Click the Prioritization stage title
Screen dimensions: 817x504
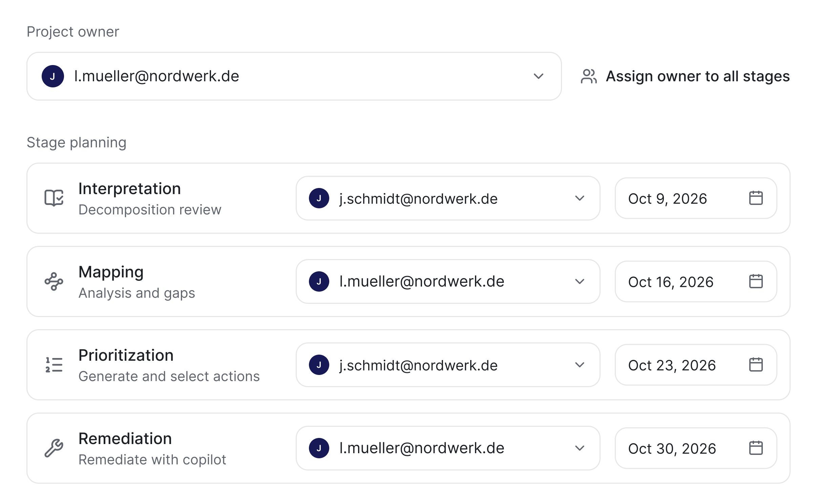pos(126,355)
